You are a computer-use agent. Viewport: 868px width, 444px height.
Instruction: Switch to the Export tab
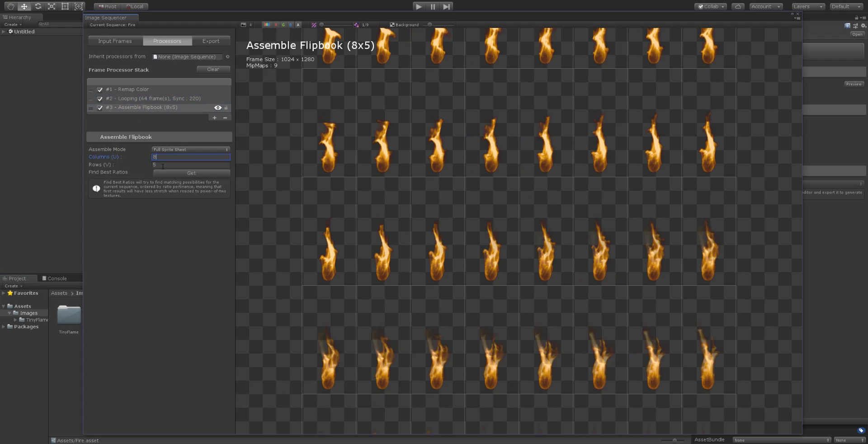point(211,41)
